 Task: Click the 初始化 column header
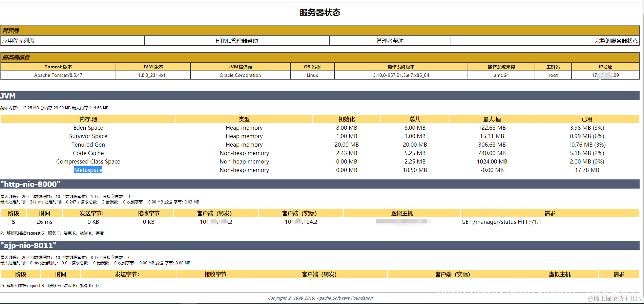coord(347,119)
